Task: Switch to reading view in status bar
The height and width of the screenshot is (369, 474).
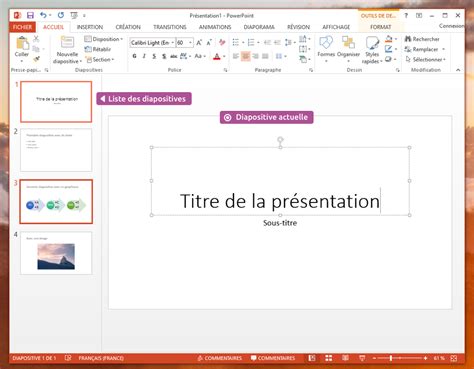Action: [x=345, y=358]
